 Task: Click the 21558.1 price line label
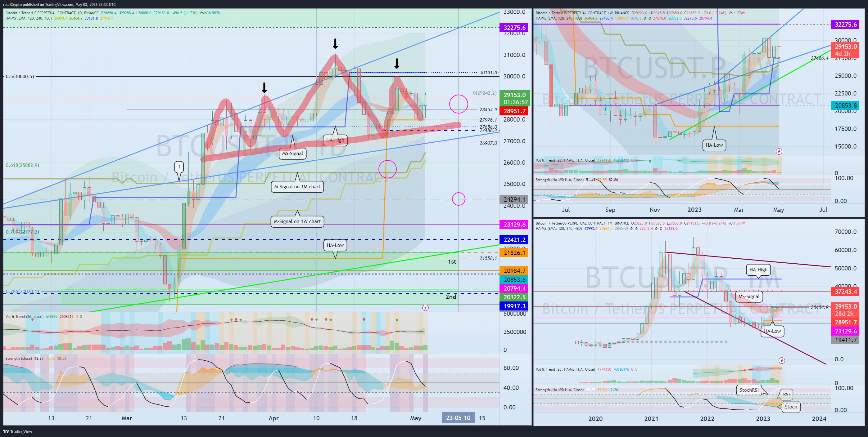[488, 258]
